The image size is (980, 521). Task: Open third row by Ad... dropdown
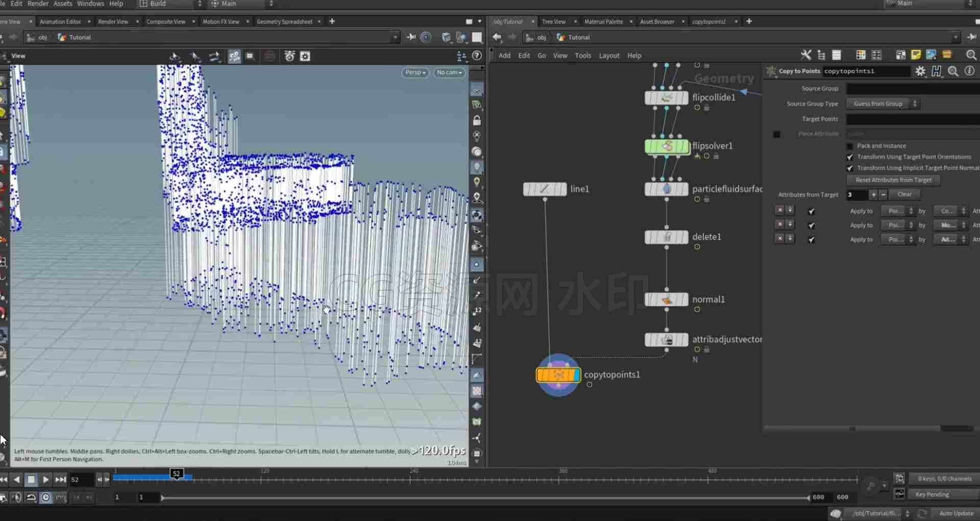click(951, 239)
